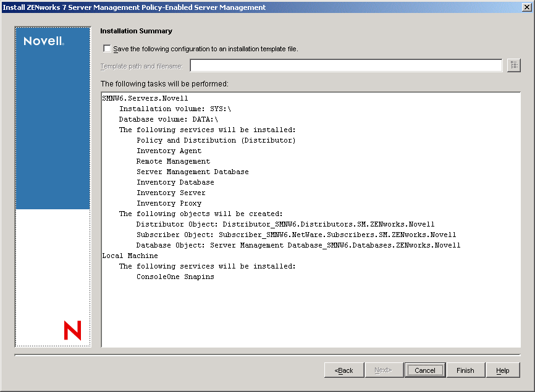Viewport: 535px width, 392px height.
Task: Select 'Policy and Distribution (Distributor)' text
Action: 216,140
